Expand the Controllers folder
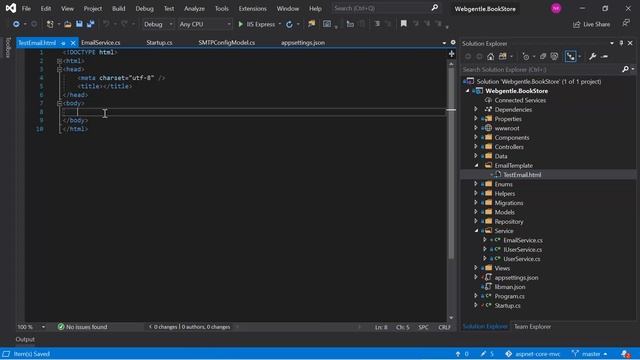 tap(476, 147)
